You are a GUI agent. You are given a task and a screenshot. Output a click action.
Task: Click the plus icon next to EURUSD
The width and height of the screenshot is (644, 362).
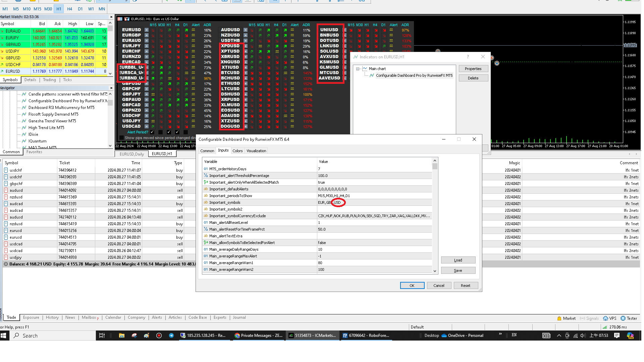point(147,30)
